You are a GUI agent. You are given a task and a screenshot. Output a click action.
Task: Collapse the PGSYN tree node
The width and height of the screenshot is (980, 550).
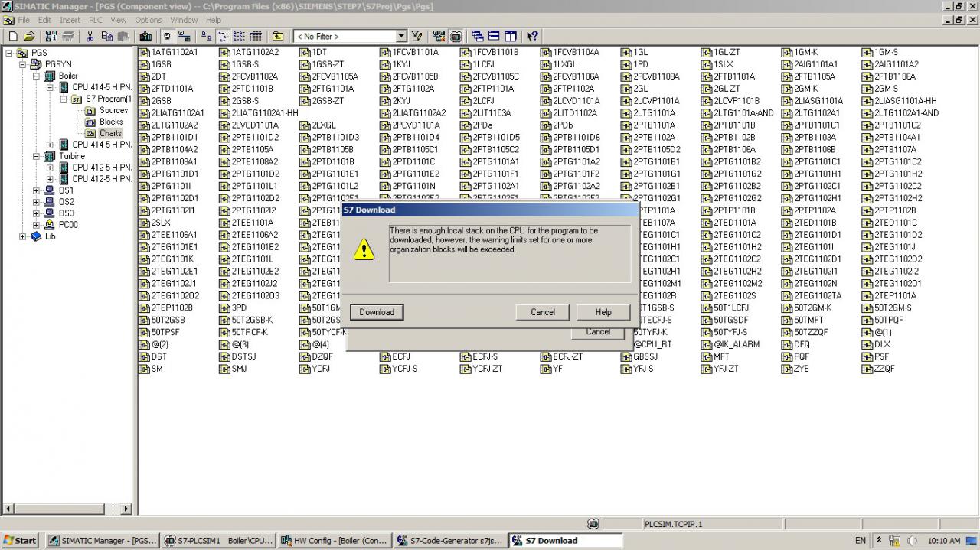tap(23, 64)
